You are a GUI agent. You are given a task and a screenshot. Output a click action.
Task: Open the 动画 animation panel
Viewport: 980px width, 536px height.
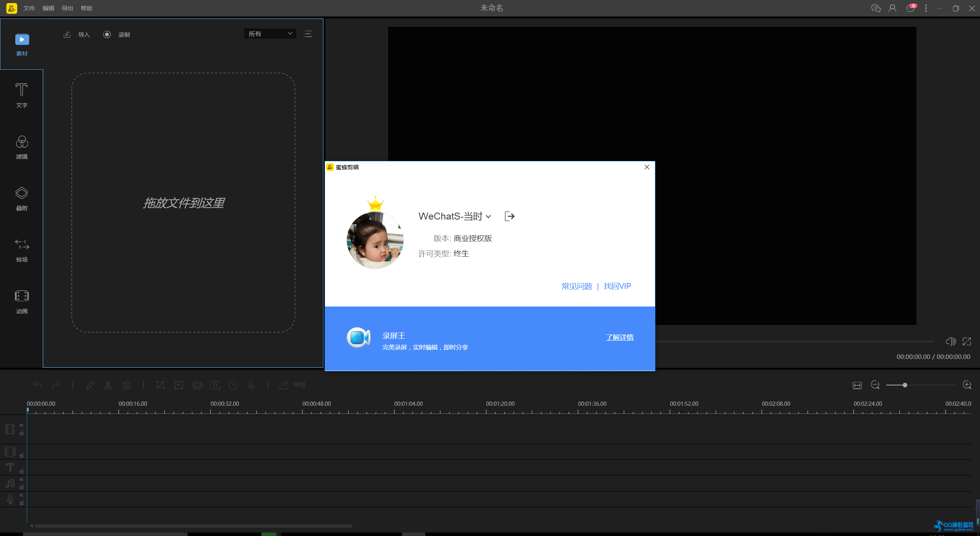pos(22,302)
